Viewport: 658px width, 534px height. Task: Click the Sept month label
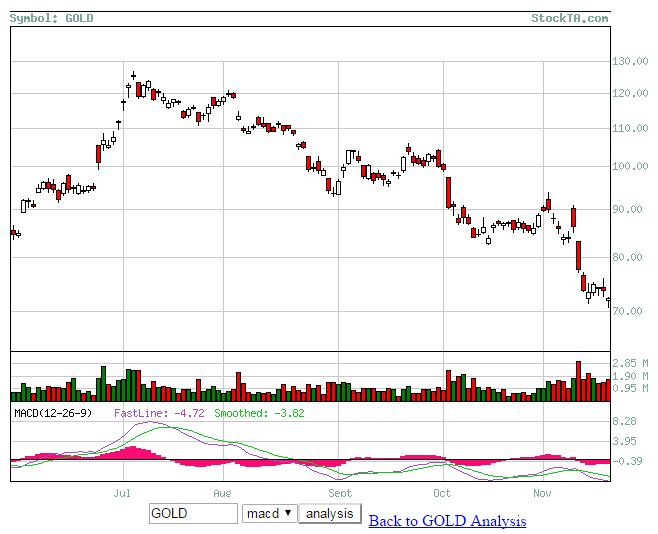(x=340, y=493)
